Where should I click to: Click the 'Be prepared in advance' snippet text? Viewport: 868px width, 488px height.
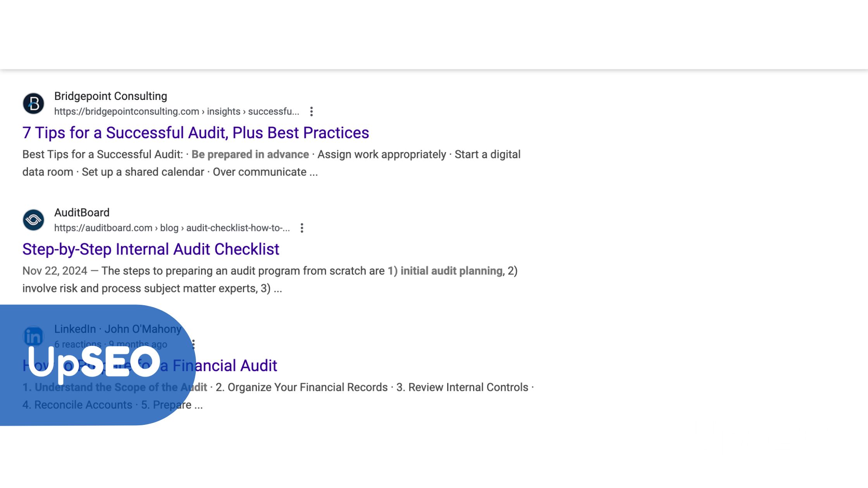click(250, 155)
